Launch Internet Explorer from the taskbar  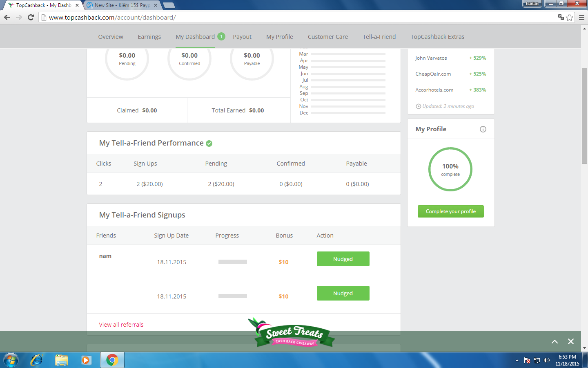pos(36,360)
